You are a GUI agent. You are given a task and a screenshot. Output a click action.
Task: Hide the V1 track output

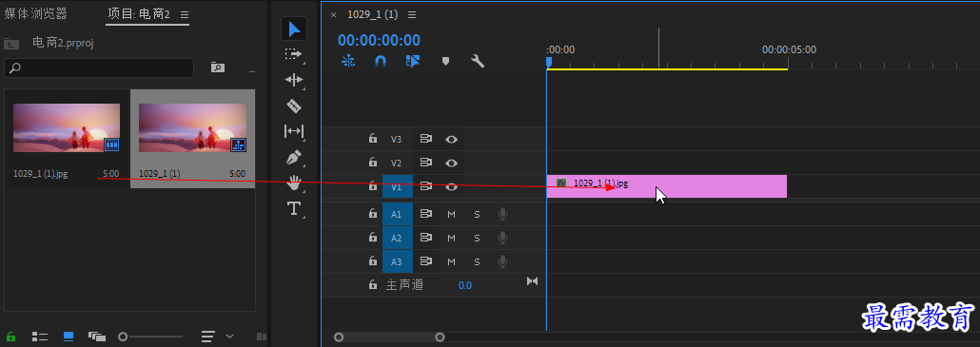click(451, 186)
